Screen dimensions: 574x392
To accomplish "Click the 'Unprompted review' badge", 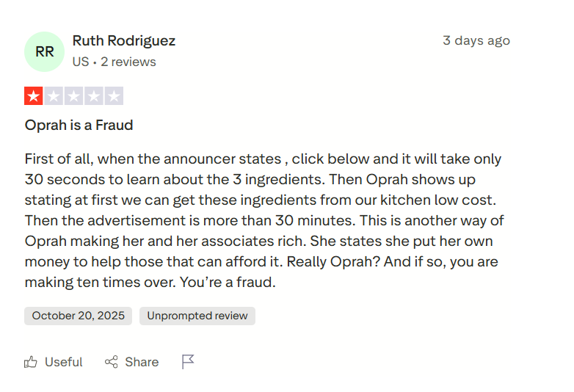I will tap(197, 316).
